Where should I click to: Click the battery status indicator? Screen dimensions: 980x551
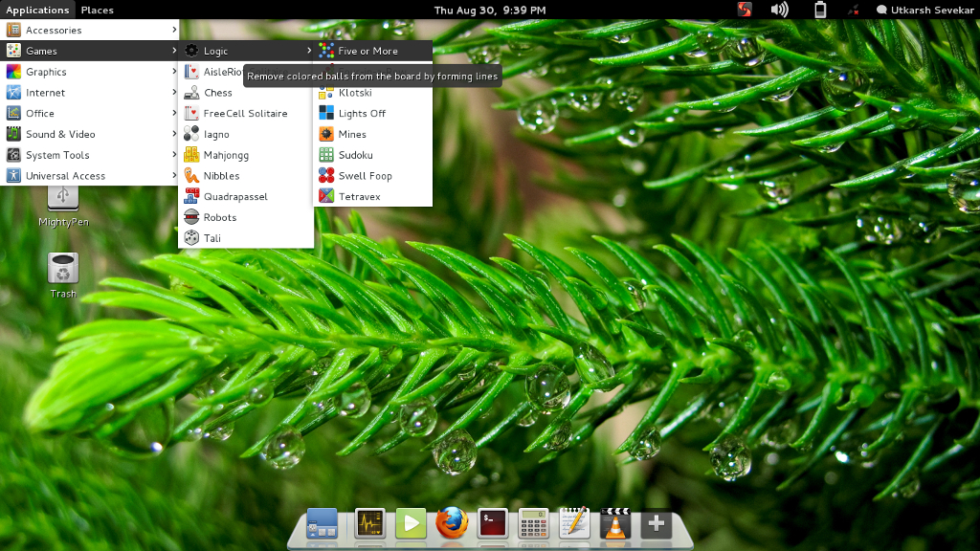pyautogui.click(x=819, y=10)
